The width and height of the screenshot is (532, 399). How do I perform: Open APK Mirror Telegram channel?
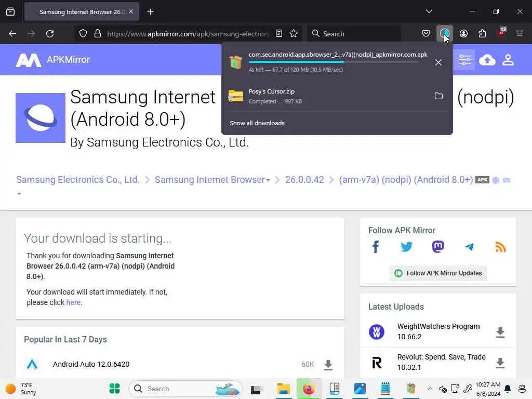coord(469,247)
